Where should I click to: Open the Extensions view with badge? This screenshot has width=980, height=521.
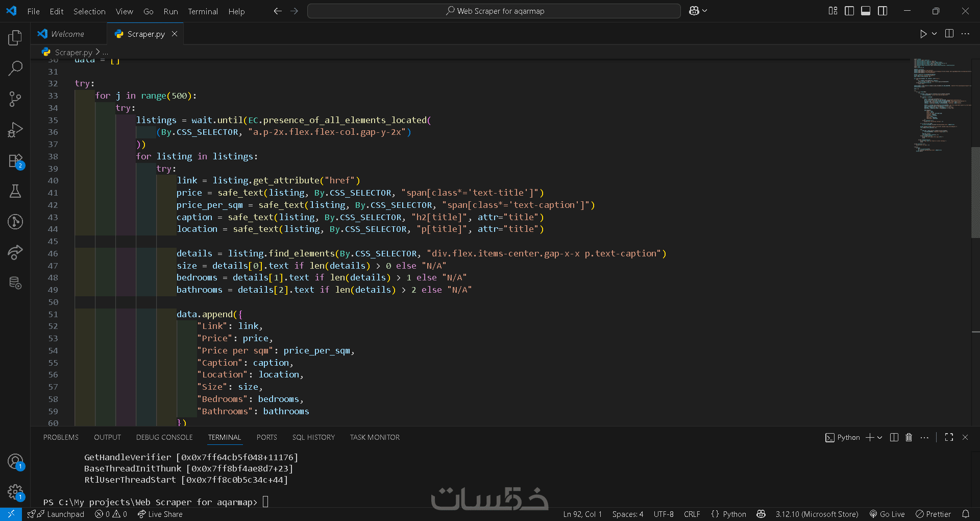pos(15,161)
